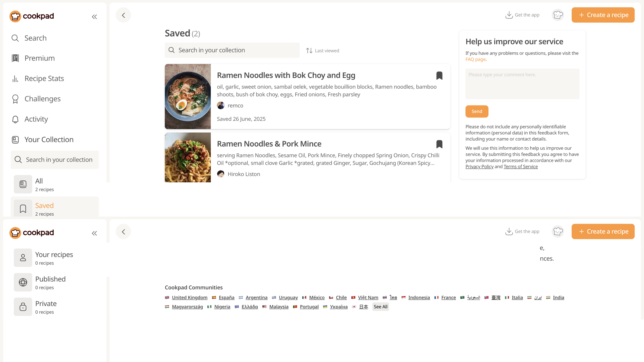Collapse the sidebar with double-chevron icon
Screen dimensions: 644x362
(x=94, y=17)
